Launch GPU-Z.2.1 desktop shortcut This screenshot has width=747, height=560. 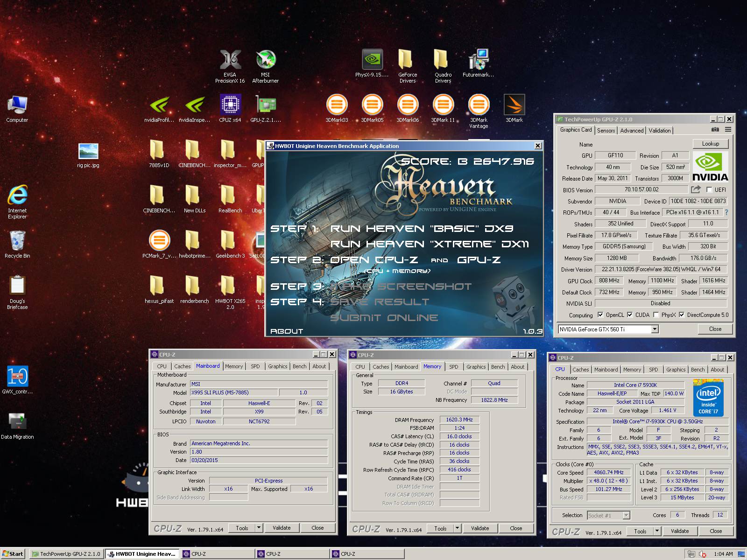(266, 108)
